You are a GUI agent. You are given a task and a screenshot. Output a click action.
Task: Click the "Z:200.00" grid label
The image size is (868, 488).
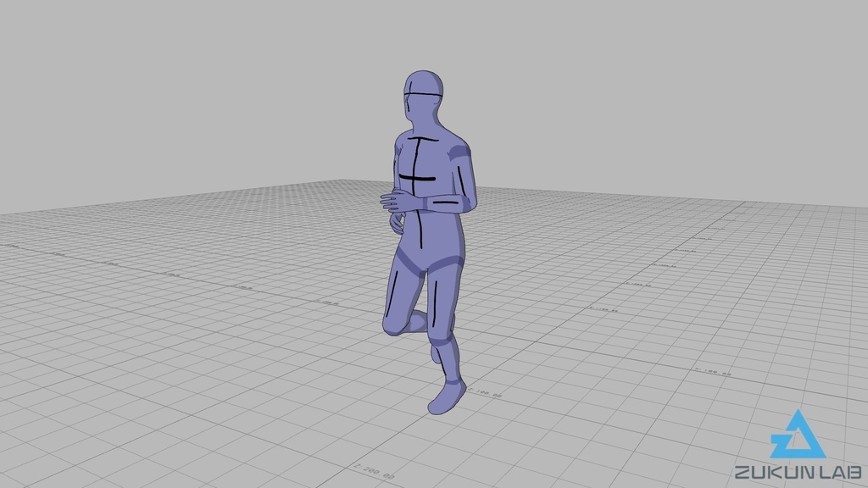pos(374,472)
